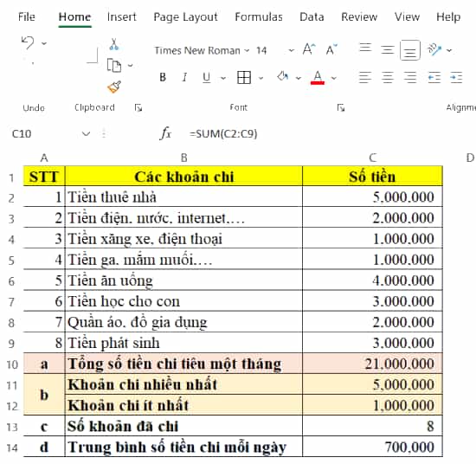Click the cell 'Tiền thuê nhà'
This screenshot has width=476, height=464.
point(183,197)
